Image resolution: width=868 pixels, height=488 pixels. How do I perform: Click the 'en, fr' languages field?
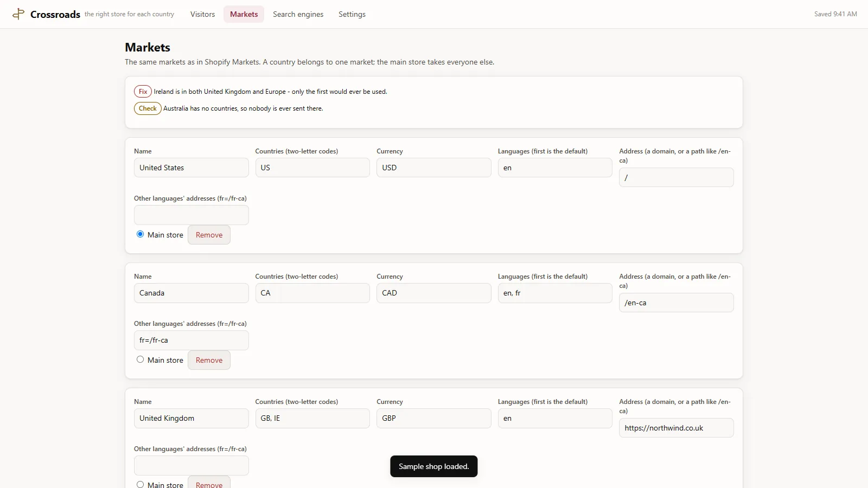(555, 293)
